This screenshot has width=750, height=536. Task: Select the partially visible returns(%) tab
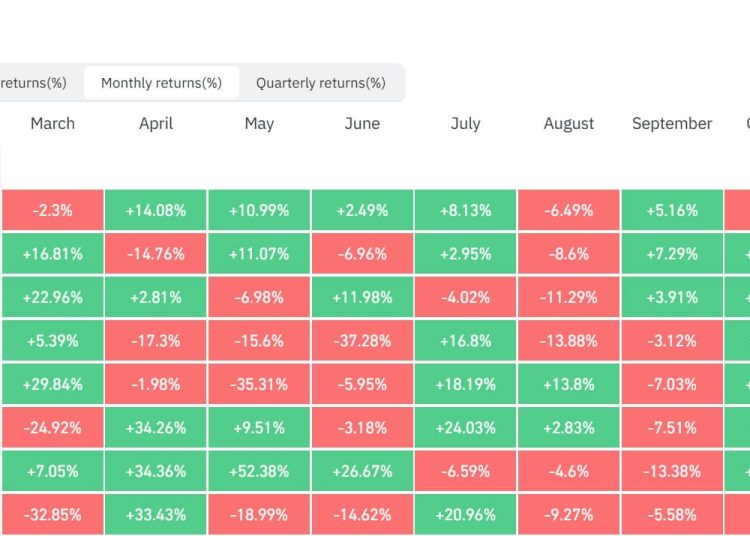click(x=34, y=83)
